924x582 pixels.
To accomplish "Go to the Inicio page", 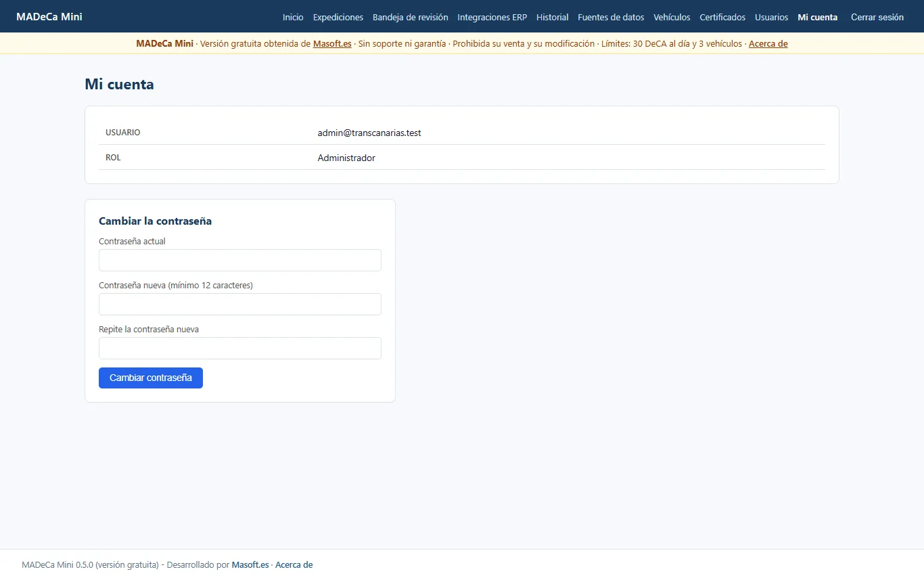I will click(293, 17).
